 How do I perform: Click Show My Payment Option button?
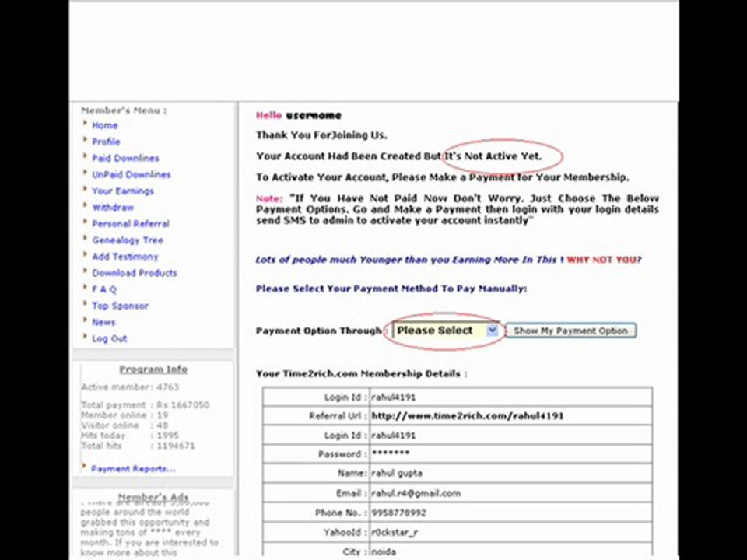click(570, 331)
